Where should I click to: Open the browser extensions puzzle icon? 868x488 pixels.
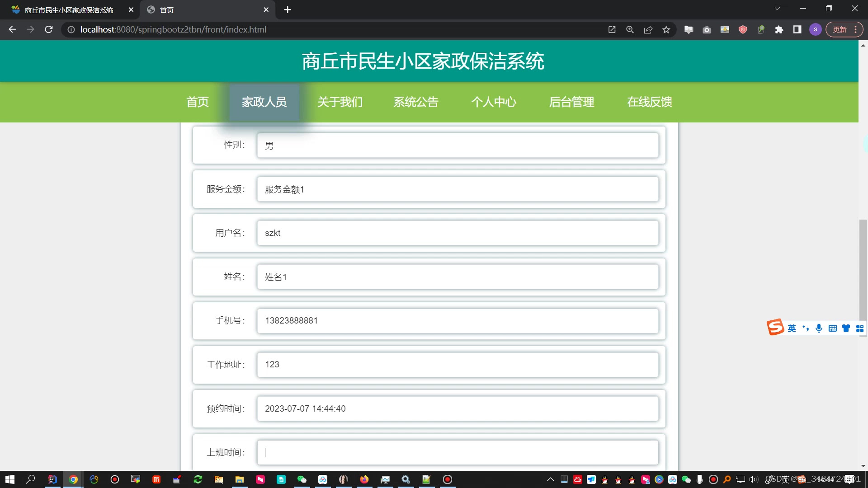pyautogui.click(x=779, y=30)
